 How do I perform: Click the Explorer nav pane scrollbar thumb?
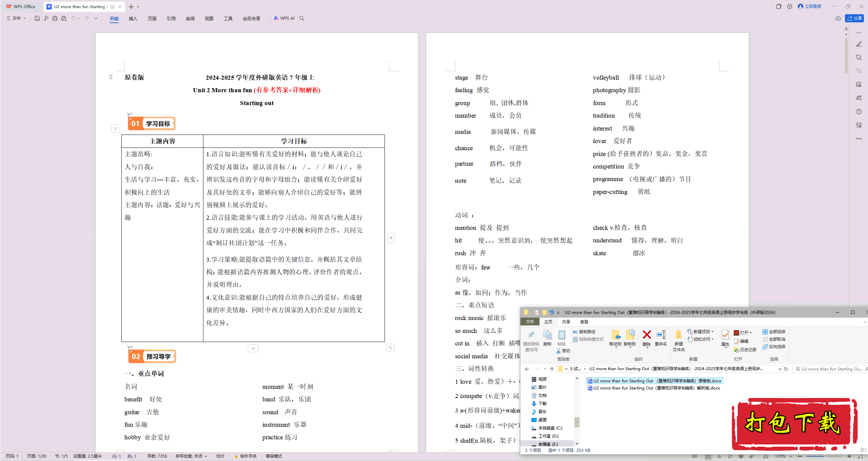pyautogui.click(x=577, y=422)
